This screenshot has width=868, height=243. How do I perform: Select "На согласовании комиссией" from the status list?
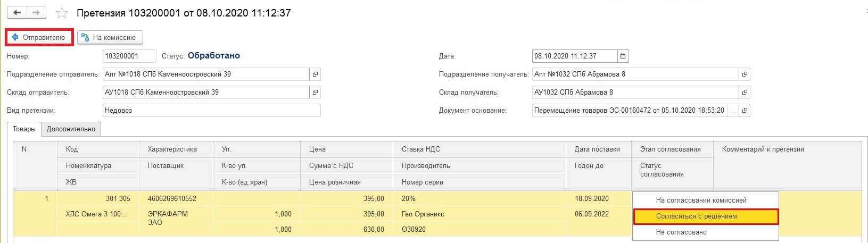tap(701, 200)
